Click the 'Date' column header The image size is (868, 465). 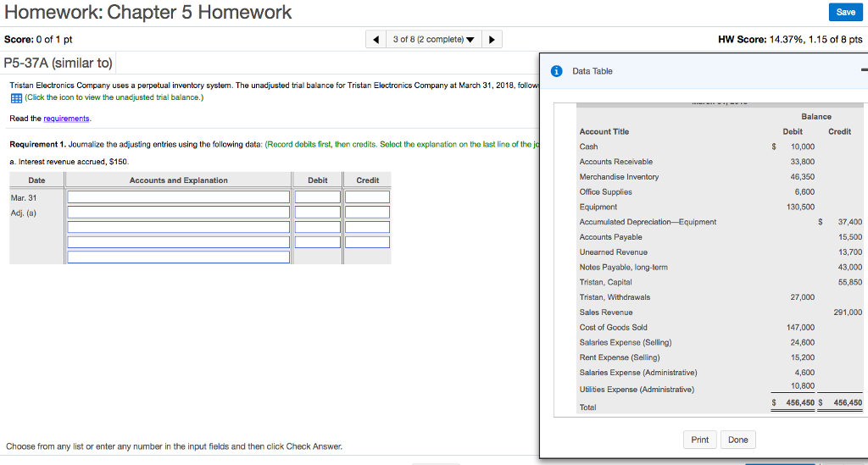pos(36,180)
